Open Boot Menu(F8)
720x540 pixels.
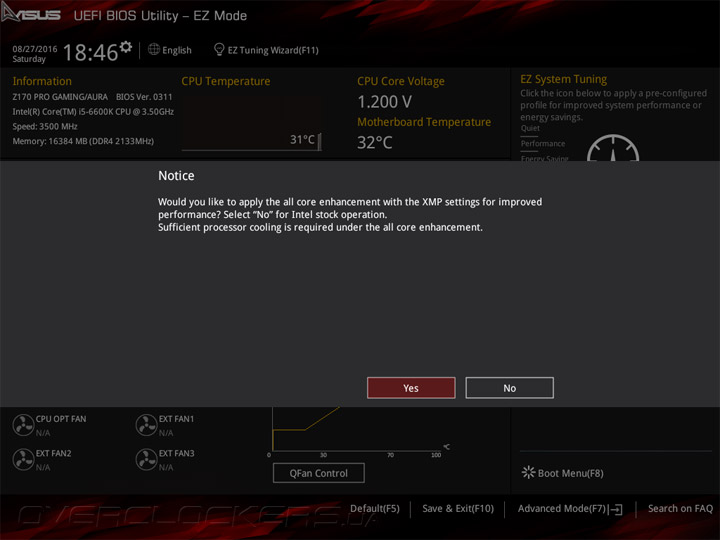click(x=570, y=473)
